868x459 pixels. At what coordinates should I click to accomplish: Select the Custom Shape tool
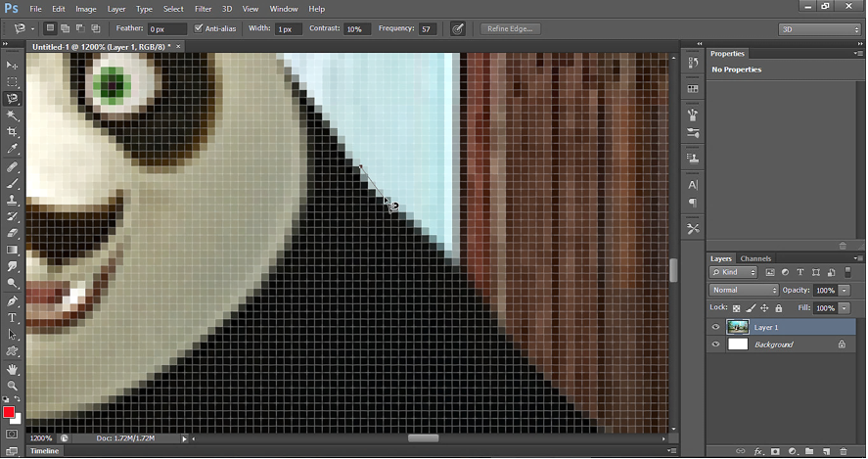point(12,351)
